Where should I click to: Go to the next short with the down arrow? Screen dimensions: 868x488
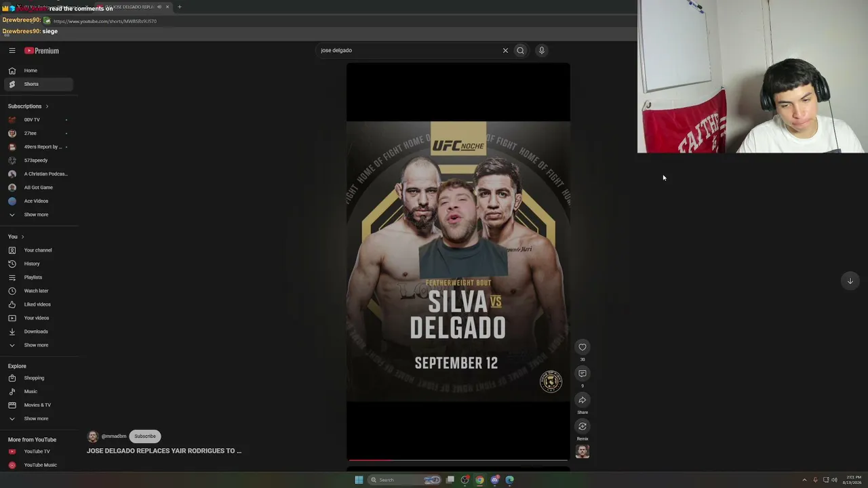pyautogui.click(x=850, y=281)
